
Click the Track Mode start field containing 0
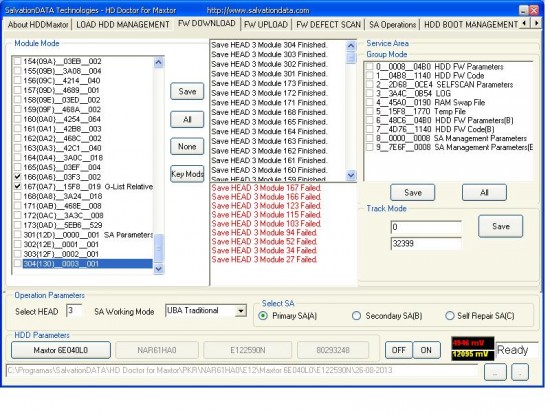(426, 227)
